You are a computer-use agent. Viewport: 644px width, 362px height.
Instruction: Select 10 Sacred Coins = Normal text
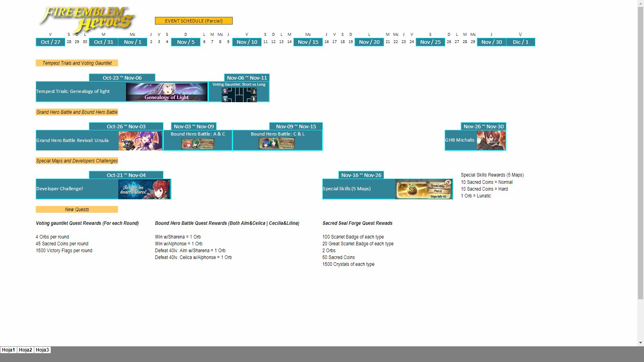pyautogui.click(x=487, y=182)
